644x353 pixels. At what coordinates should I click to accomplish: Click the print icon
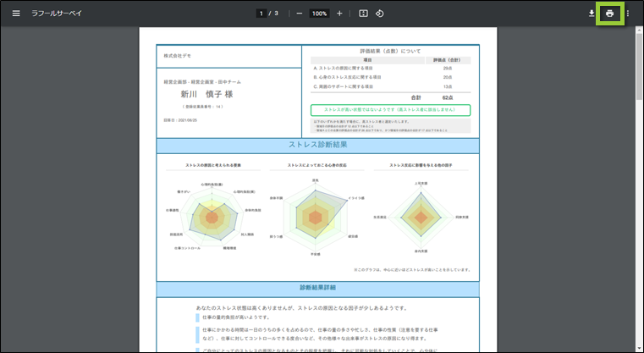click(x=609, y=14)
